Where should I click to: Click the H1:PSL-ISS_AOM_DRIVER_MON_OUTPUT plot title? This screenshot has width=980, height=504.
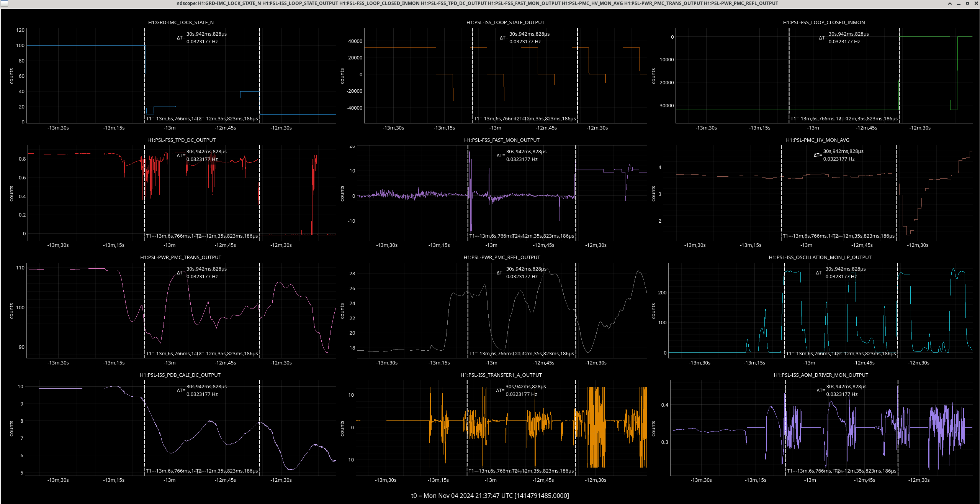[821, 375]
